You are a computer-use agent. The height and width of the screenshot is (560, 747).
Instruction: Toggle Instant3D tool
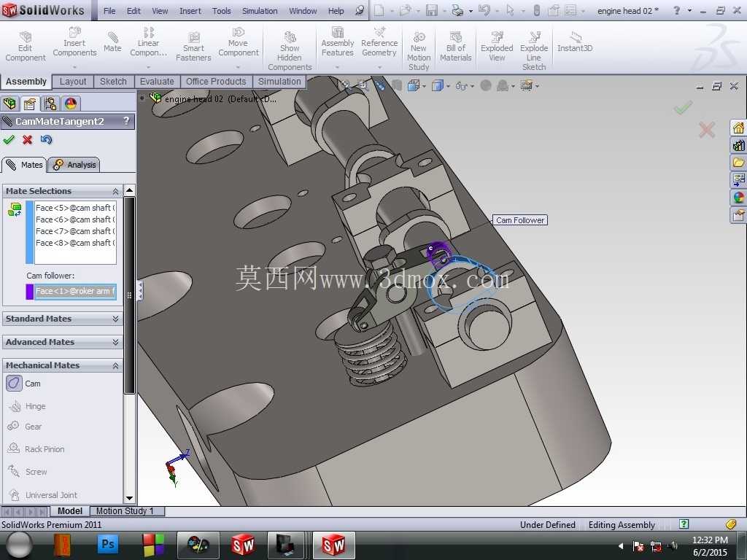point(575,42)
